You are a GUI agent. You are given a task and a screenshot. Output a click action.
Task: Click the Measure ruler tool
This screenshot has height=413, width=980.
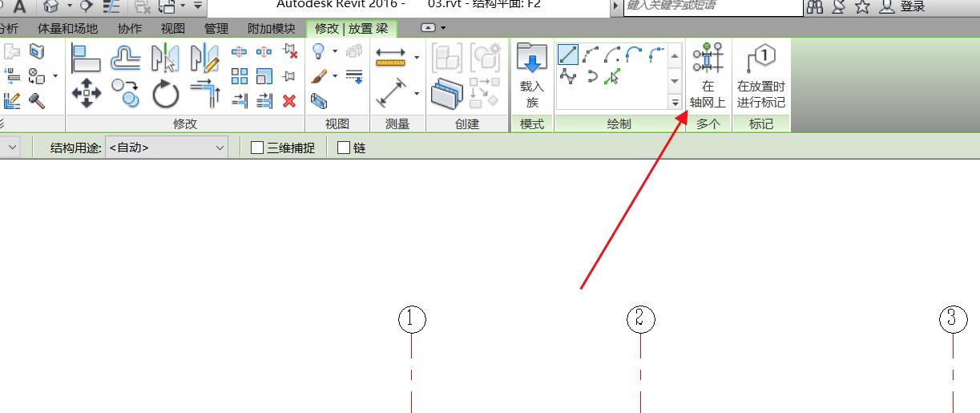point(390,57)
